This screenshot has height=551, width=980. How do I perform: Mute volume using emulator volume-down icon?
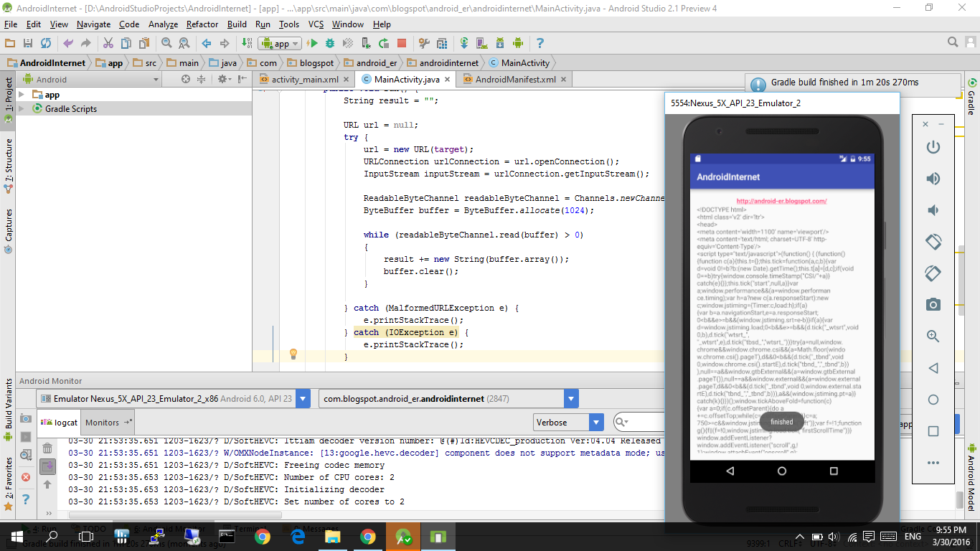pyautogui.click(x=933, y=209)
